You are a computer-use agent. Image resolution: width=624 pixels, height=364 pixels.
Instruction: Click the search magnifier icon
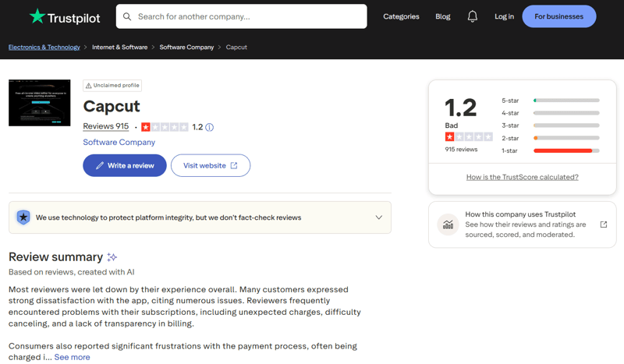pos(127,16)
